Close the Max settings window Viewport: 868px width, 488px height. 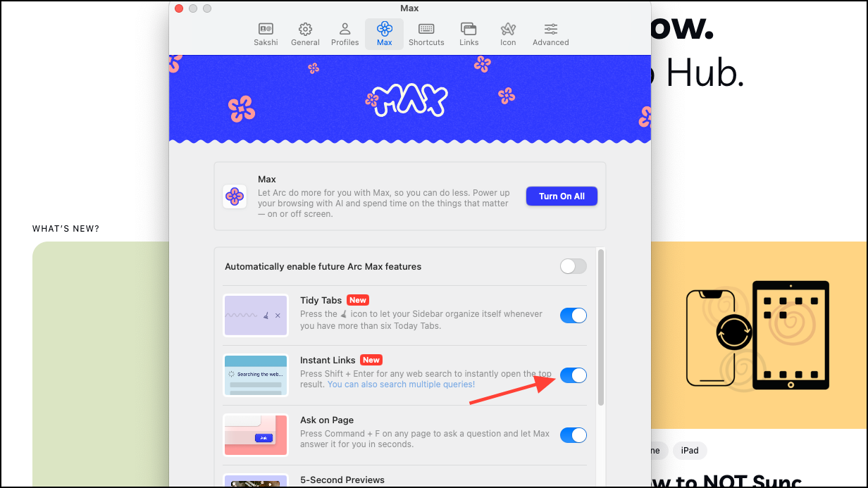point(179,8)
